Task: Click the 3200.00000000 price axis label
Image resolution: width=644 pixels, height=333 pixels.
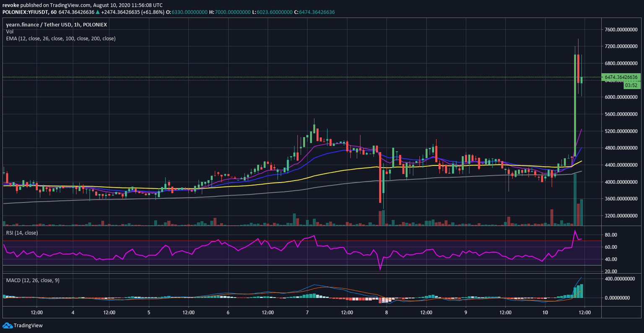Action: click(621, 216)
